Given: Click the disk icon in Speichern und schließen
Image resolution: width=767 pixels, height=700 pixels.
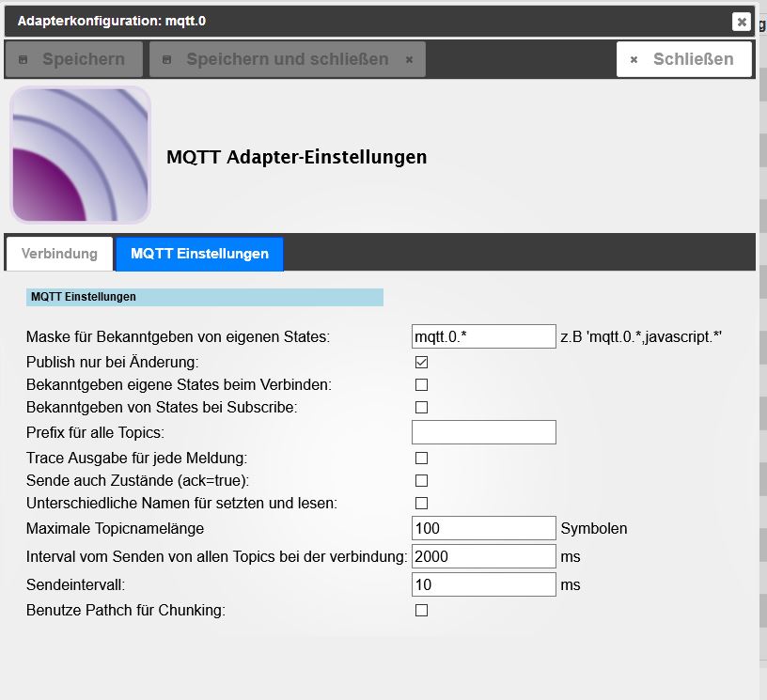Looking at the screenshot, I should (x=166, y=59).
